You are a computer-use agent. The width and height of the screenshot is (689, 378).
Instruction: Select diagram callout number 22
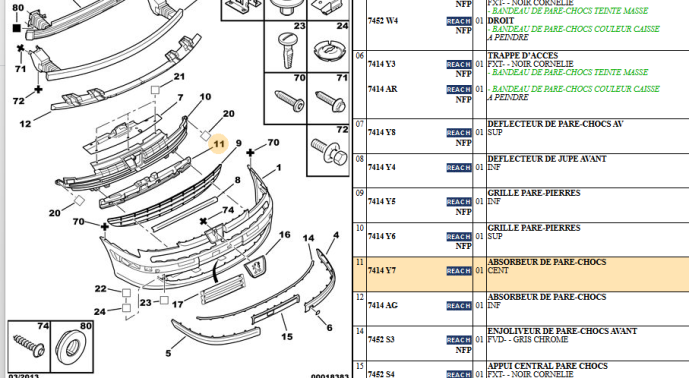[101, 289]
